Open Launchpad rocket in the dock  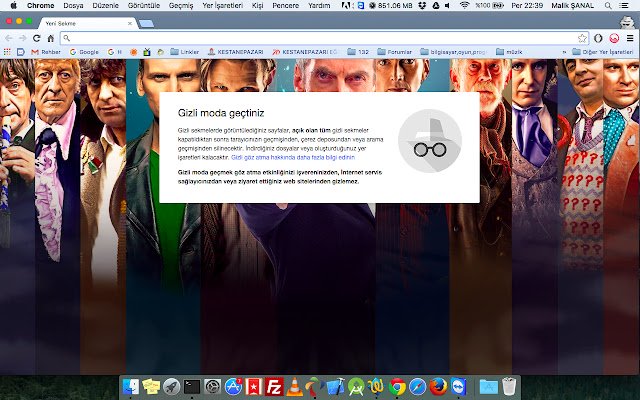tap(171, 387)
